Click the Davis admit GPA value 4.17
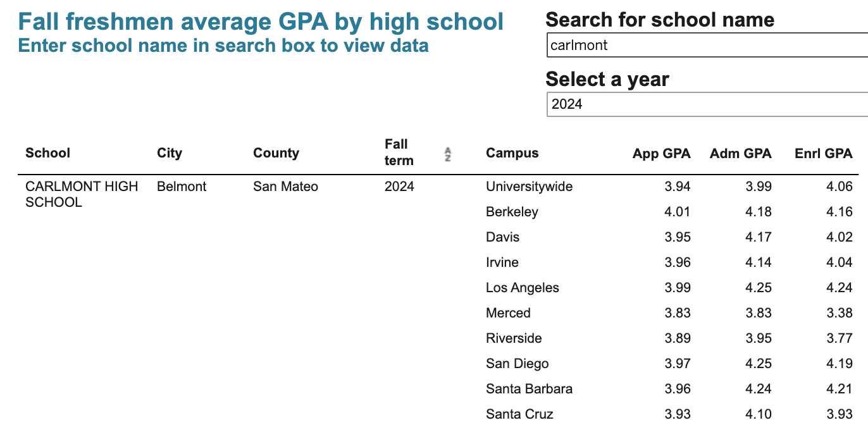 point(759,237)
